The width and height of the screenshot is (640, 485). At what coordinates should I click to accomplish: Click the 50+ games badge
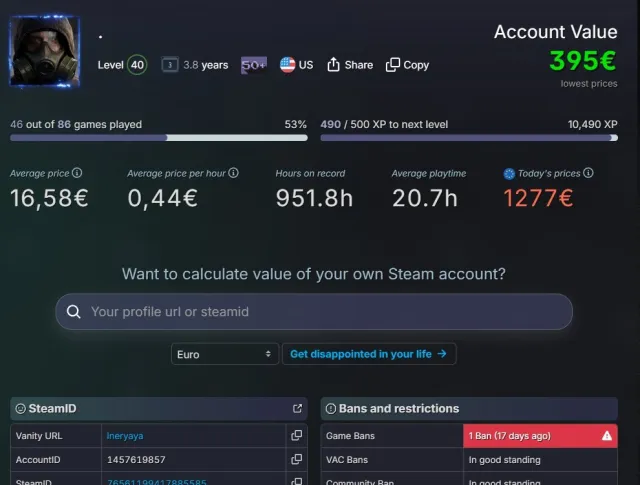pyautogui.click(x=254, y=65)
